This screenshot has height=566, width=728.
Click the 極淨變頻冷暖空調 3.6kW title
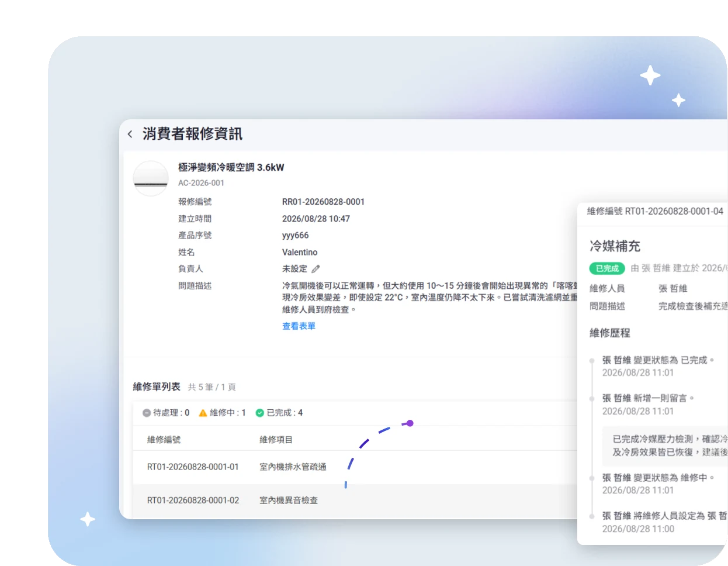point(231,167)
